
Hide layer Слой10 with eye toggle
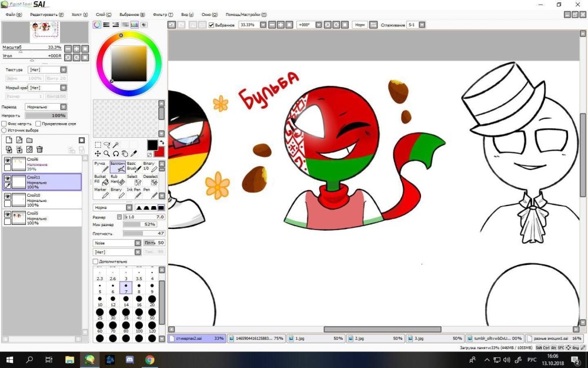tap(8, 197)
